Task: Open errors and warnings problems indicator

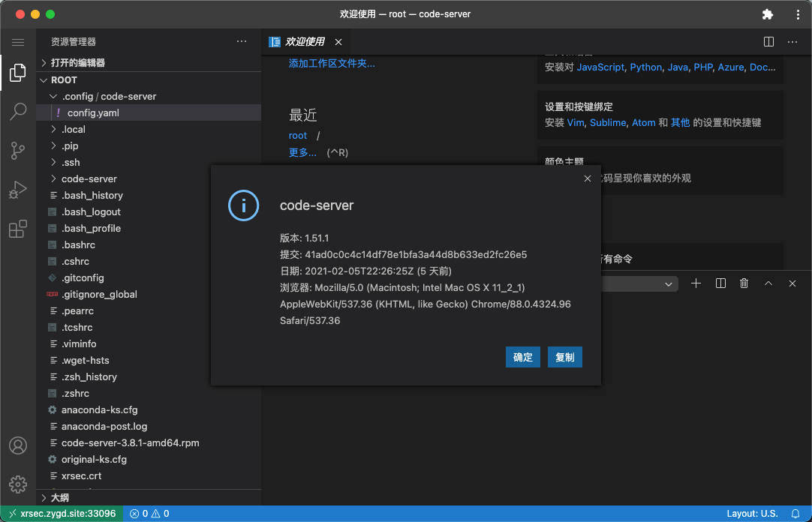Action: pyautogui.click(x=149, y=514)
